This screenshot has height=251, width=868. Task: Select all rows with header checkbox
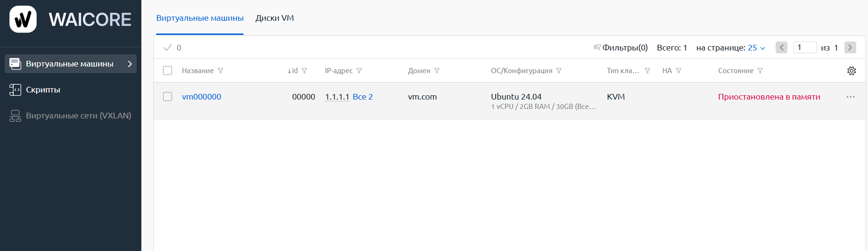(168, 71)
